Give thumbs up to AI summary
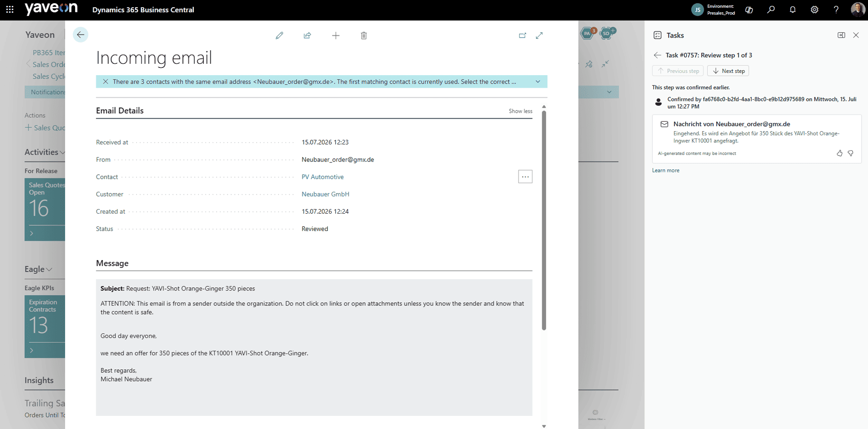The height and width of the screenshot is (429, 868). click(840, 153)
